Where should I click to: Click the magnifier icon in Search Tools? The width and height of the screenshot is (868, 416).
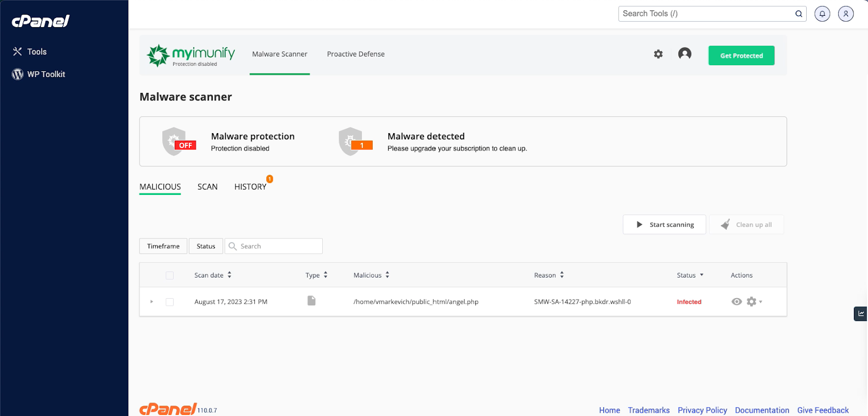pyautogui.click(x=799, y=14)
